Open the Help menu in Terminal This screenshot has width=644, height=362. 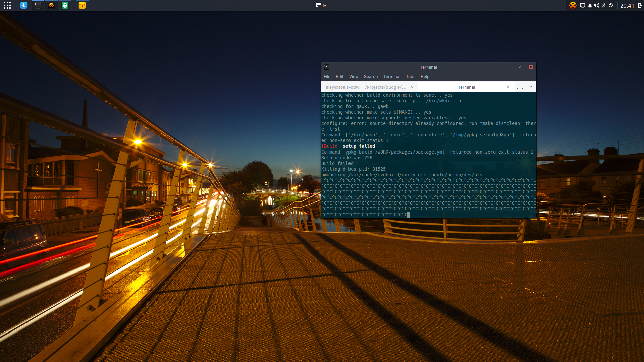coord(425,77)
